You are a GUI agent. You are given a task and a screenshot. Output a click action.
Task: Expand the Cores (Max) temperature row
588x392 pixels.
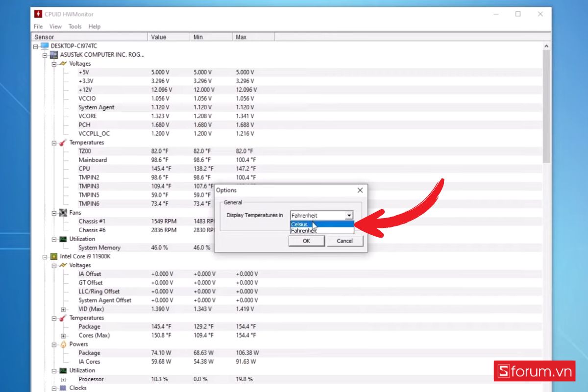coord(63,336)
